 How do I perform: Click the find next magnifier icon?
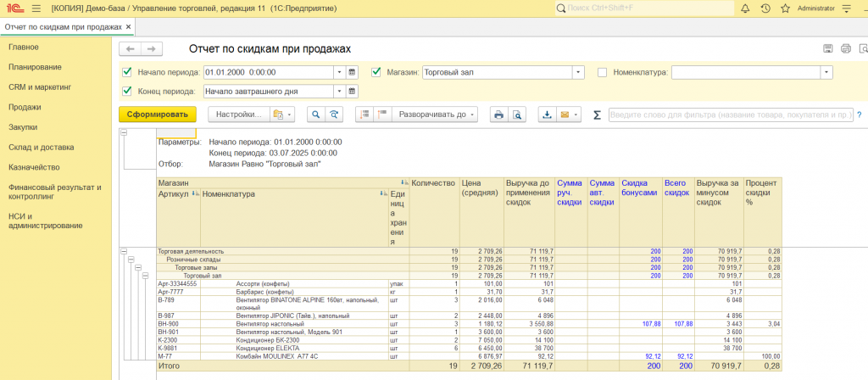point(333,115)
